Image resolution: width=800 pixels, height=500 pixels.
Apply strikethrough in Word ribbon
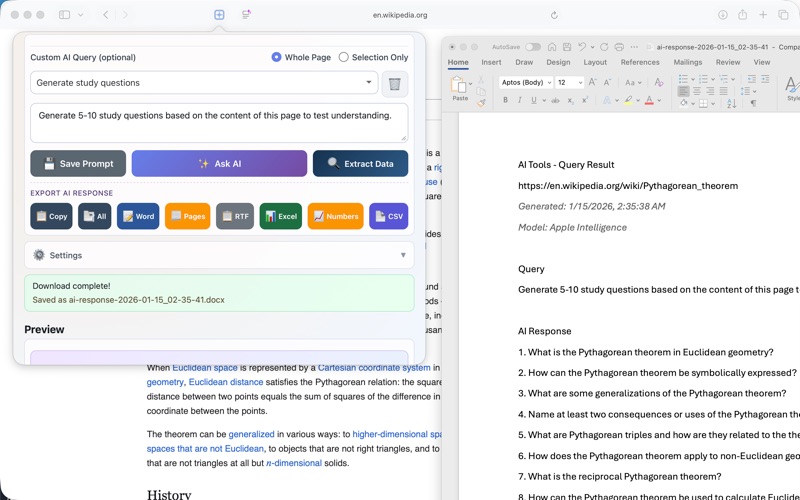(x=555, y=101)
